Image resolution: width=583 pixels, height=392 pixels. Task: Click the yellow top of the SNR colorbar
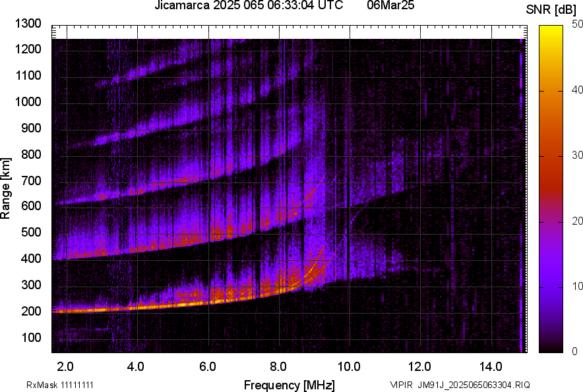coord(550,30)
